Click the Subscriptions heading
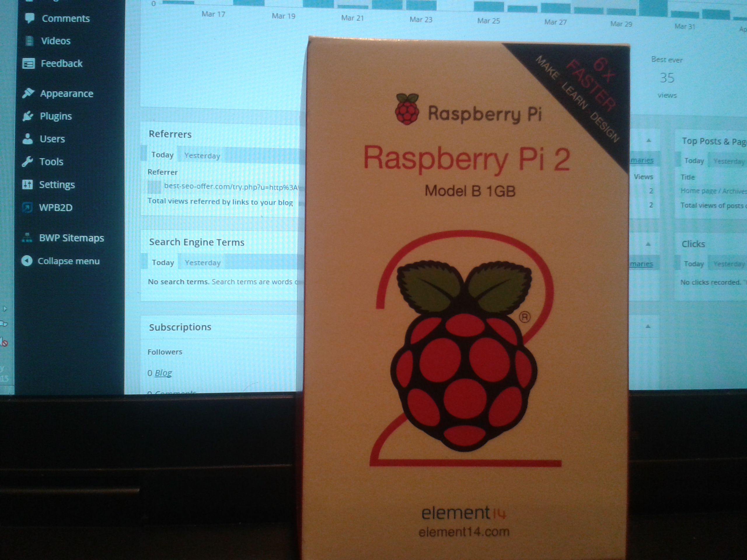Viewport: 747px width, 560px height. 180,327
